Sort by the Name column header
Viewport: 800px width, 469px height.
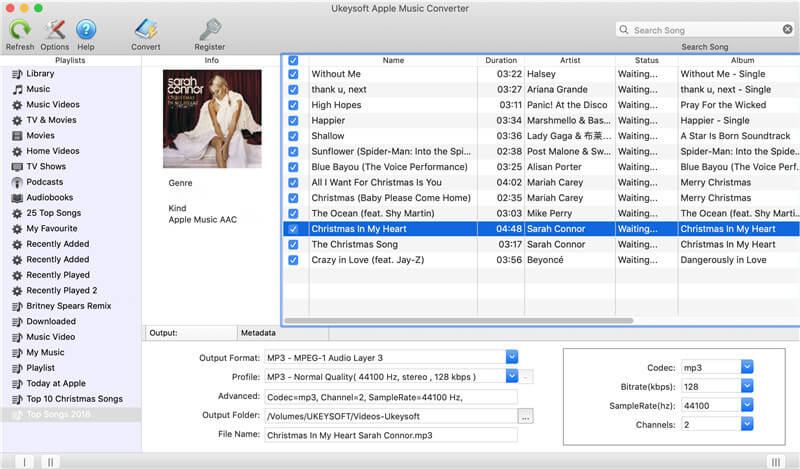click(393, 60)
